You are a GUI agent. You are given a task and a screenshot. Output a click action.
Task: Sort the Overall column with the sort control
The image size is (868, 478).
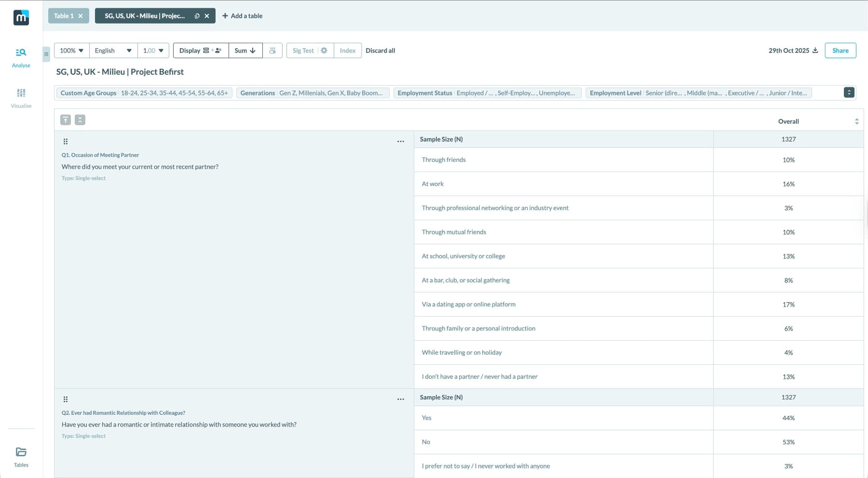[856, 121]
